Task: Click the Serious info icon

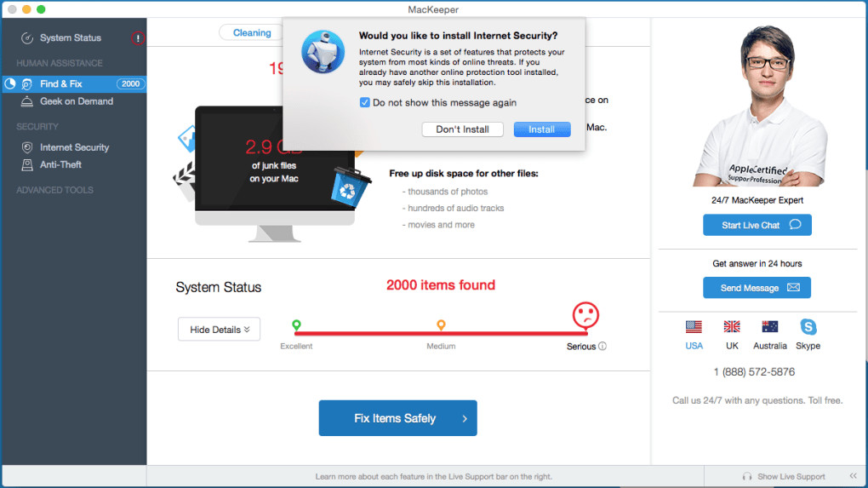Action: click(602, 346)
